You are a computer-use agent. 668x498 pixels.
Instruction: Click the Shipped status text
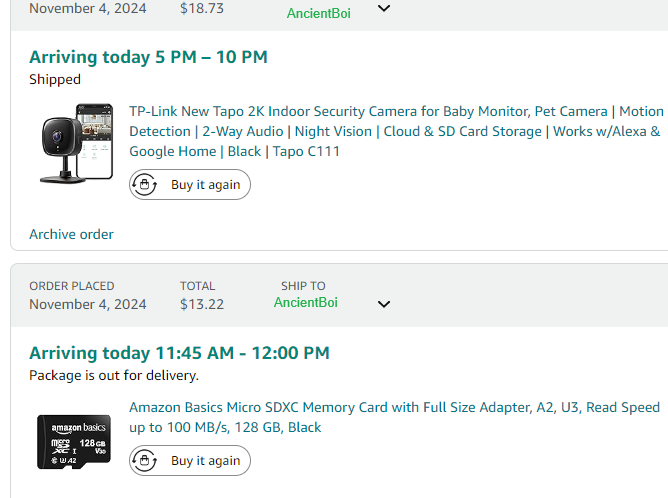[x=55, y=79]
